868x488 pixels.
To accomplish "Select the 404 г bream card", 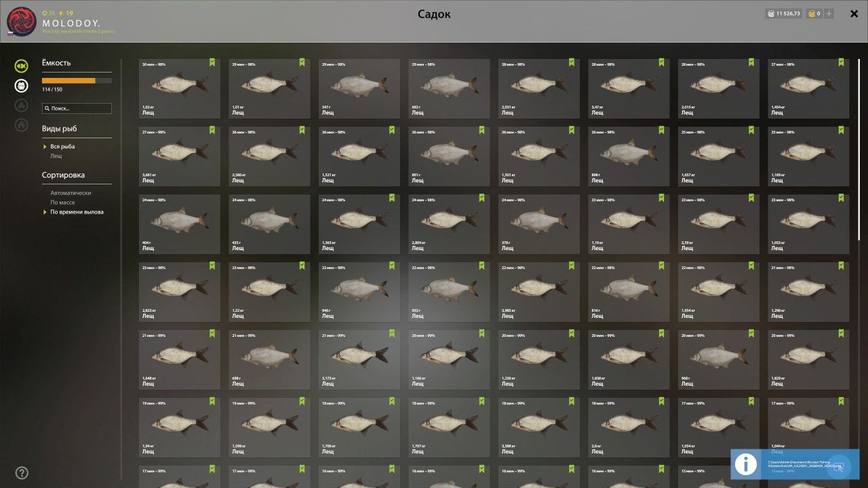I will (x=180, y=224).
